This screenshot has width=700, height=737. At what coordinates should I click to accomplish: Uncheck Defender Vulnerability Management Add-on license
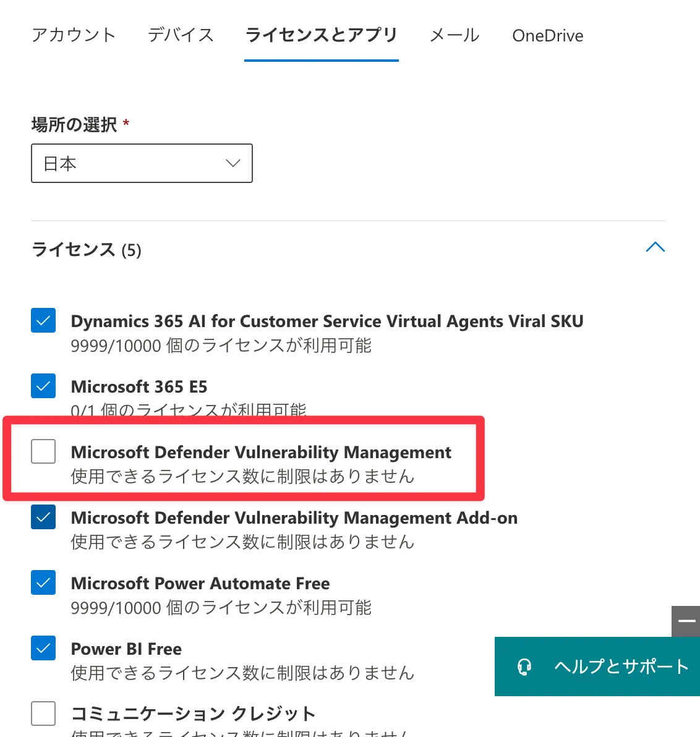click(x=43, y=517)
